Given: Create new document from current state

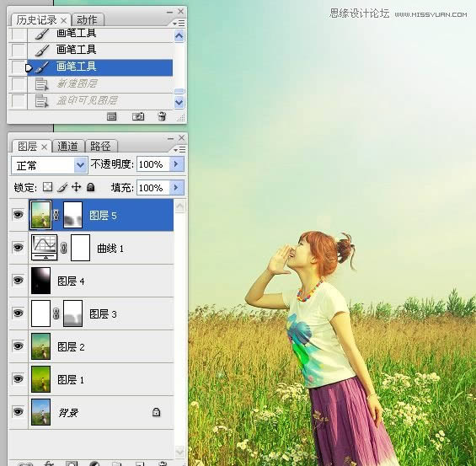Looking at the screenshot, I should tap(112, 116).
